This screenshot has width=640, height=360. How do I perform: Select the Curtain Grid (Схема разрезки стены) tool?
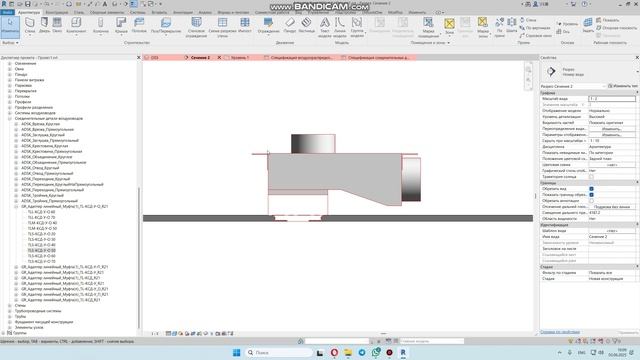pyautogui.click(x=222, y=27)
